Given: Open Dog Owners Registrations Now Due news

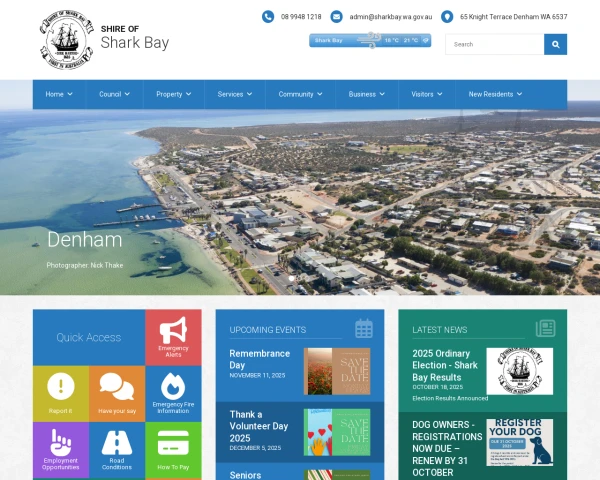Looking at the screenshot, I should tap(447, 448).
